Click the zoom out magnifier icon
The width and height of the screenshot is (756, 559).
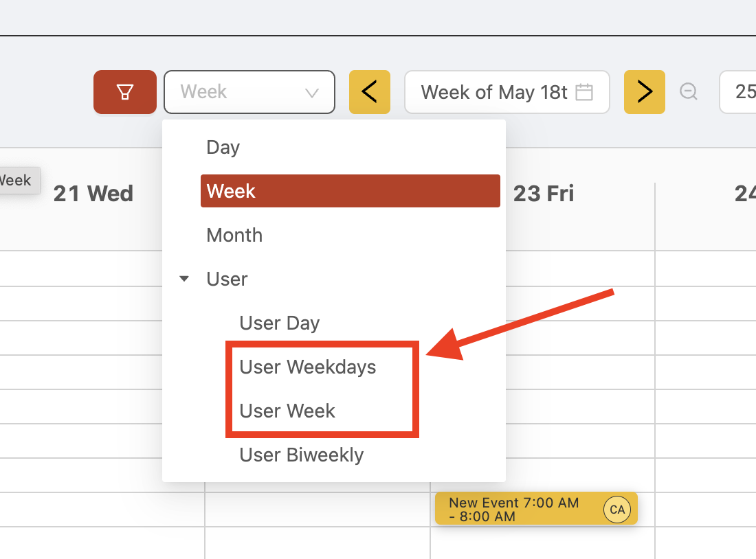pyautogui.click(x=689, y=91)
